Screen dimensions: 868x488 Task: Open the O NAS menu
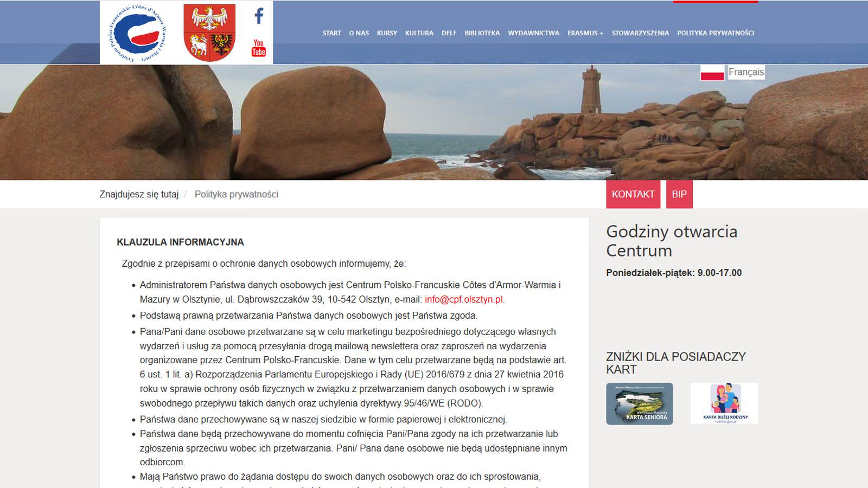[359, 33]
